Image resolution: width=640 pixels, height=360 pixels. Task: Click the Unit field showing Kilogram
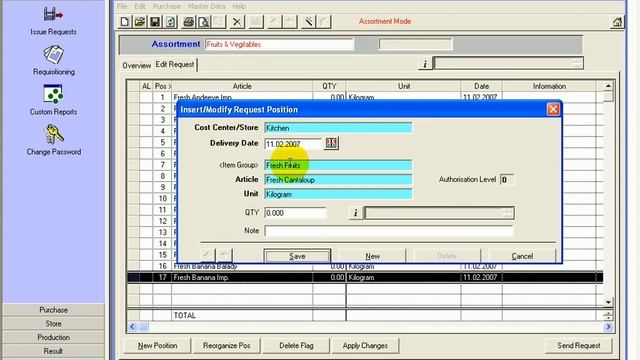[338, 194]
